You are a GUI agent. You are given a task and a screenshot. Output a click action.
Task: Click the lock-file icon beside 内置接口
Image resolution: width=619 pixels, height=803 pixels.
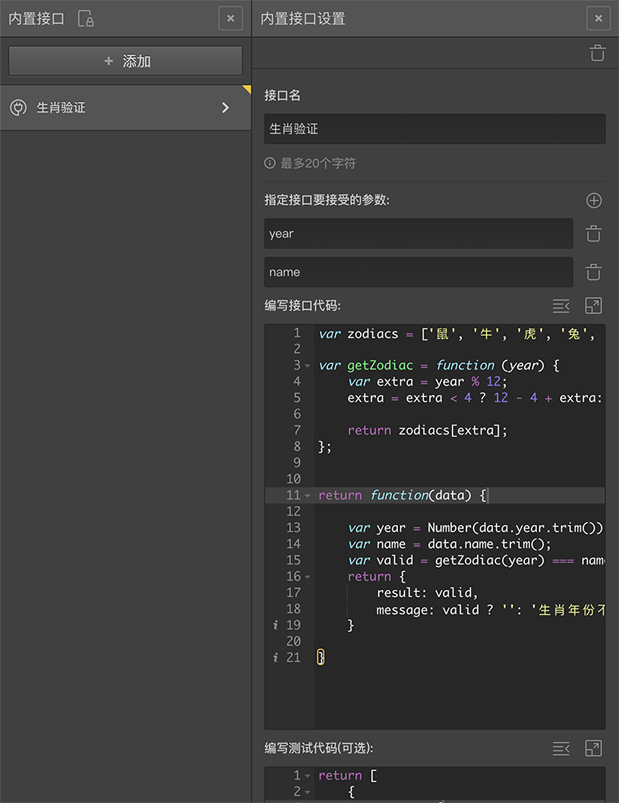[86, 19]
